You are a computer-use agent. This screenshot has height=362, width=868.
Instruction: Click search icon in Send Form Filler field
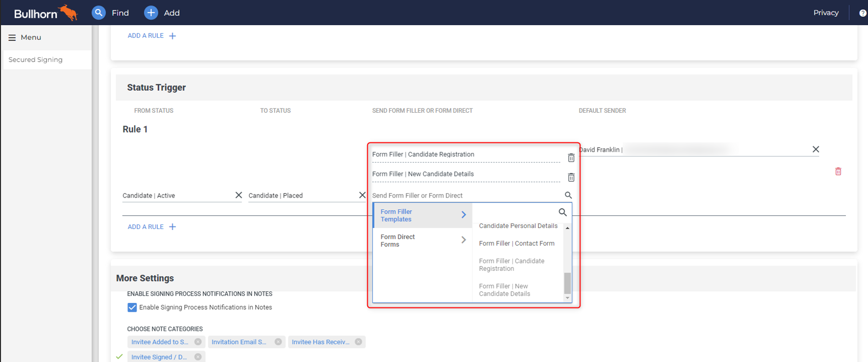coord(568,195)
